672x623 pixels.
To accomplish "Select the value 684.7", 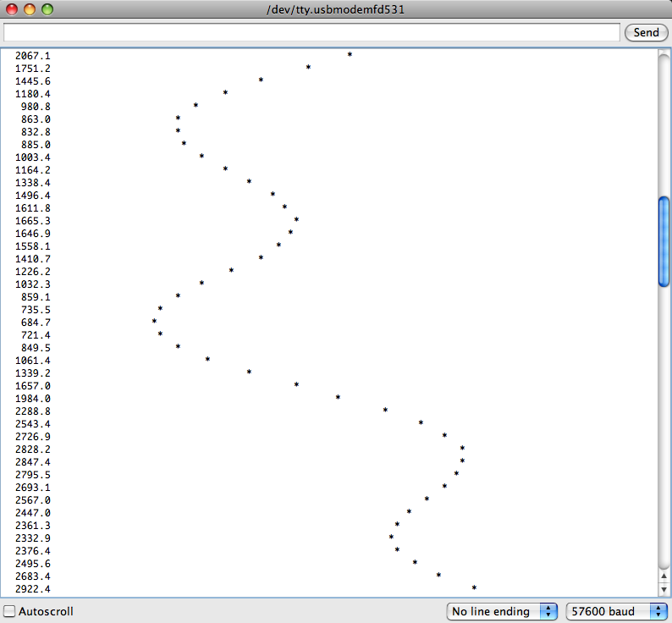I will click(x=36, y=323).
